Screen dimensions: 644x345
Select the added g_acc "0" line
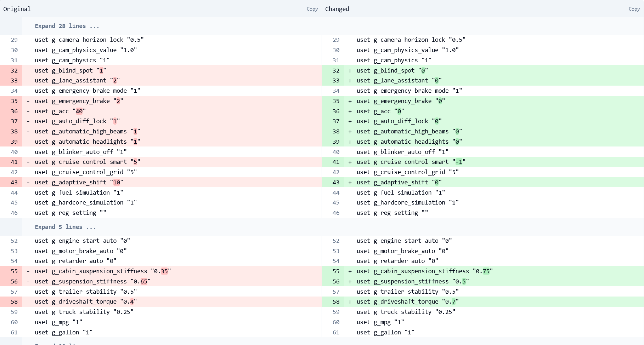[x=380, y=111]
